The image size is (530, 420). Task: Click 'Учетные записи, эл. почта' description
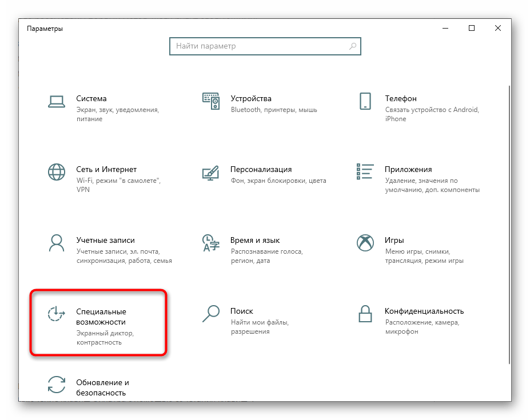pyautogui.click(x=124, y=256)
